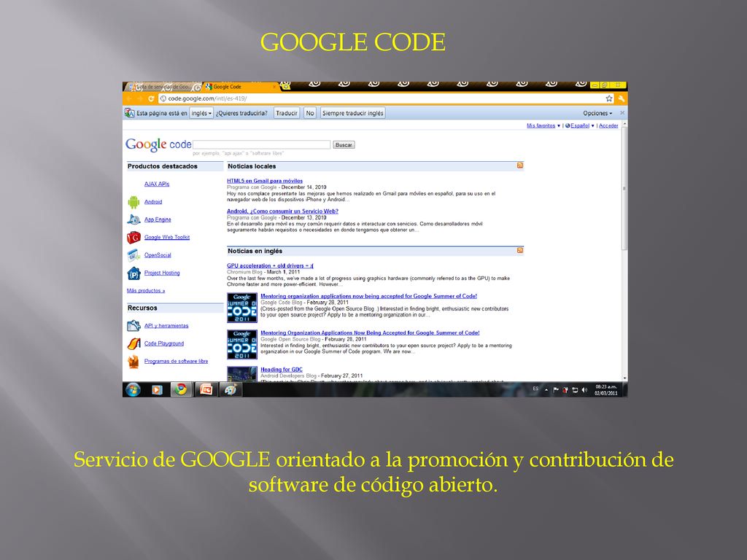The image size is (747, 560).
Task: Open GPU acceleration + old drivers article
Action: [x=270, y=265]
